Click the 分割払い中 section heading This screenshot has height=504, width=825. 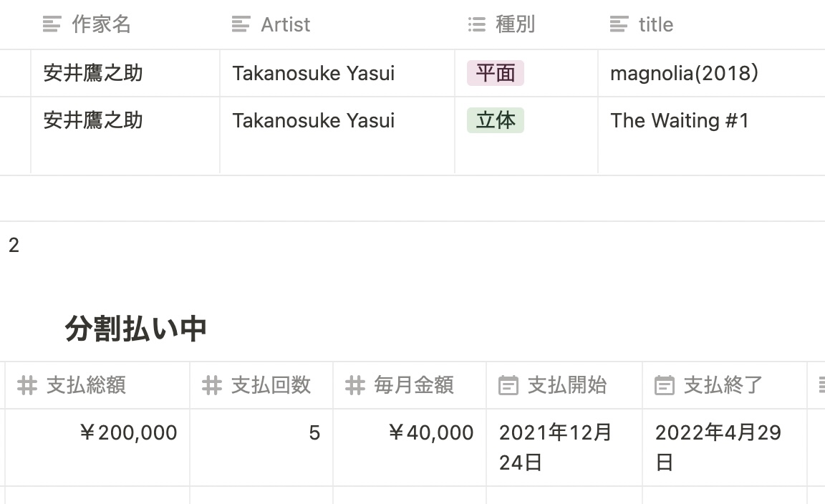135,329
